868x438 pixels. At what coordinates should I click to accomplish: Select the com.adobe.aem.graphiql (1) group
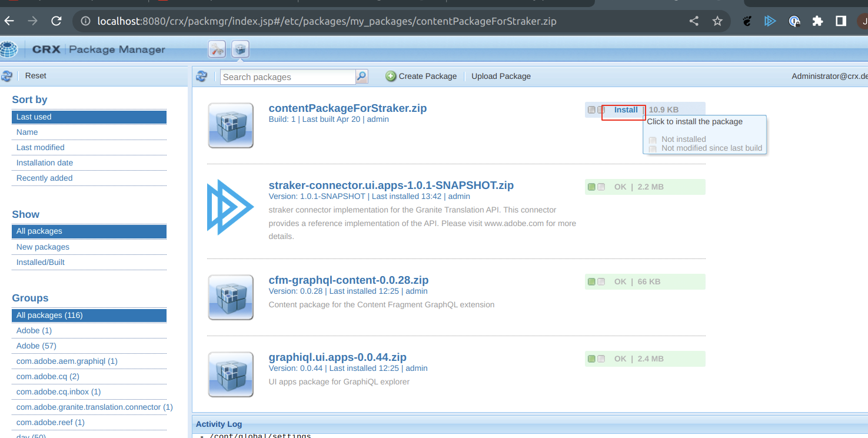tap(89, 361)
